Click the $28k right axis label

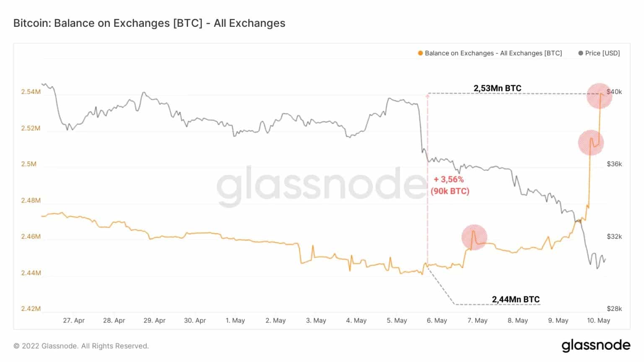[614, 309]
